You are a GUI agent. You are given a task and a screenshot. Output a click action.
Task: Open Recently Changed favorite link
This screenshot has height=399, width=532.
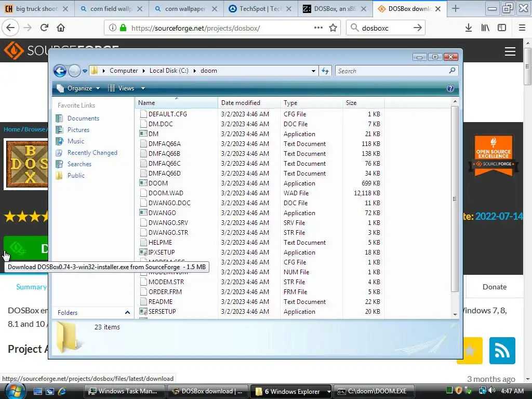(92, 153)
